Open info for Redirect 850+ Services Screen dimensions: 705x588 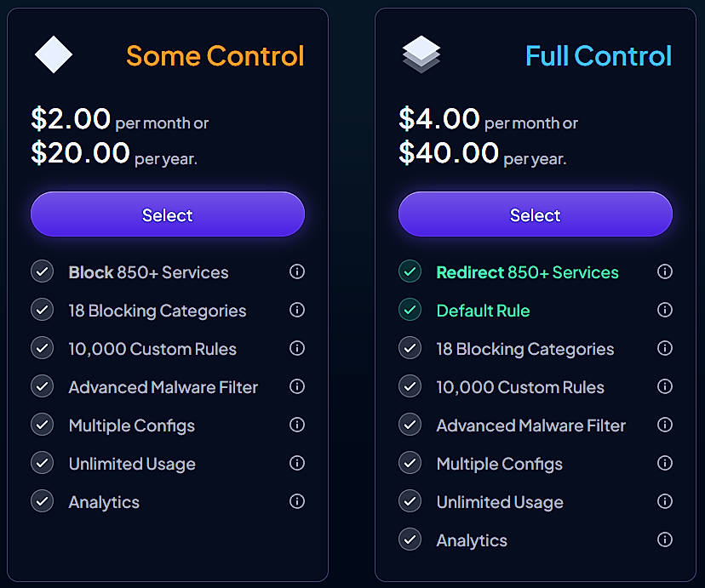(x=665, y=271)
